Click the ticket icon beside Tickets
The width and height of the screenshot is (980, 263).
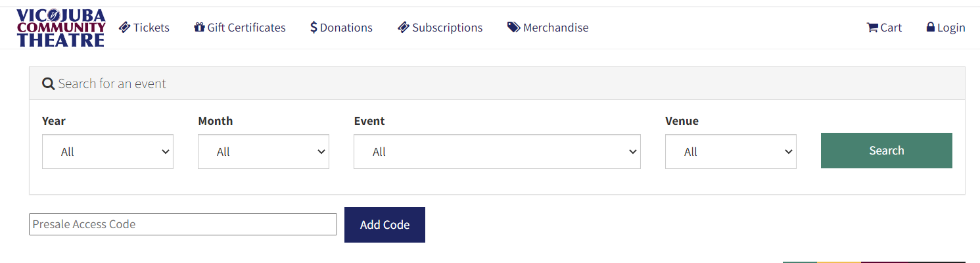[x=124, y=27]
